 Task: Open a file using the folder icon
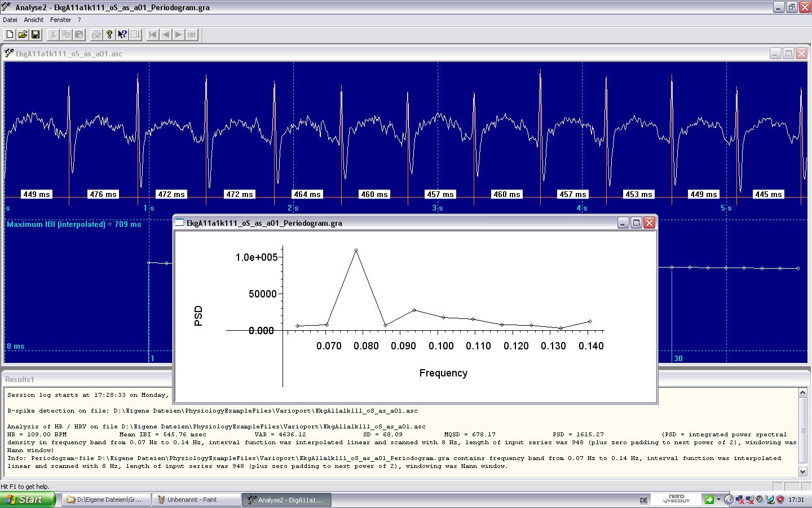23,34
